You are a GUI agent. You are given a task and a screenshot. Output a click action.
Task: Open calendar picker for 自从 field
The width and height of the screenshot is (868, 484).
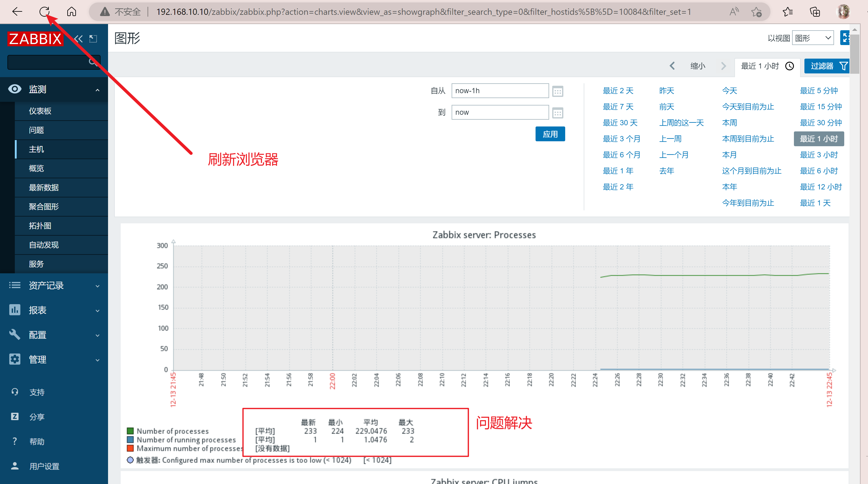click(558, 91)
